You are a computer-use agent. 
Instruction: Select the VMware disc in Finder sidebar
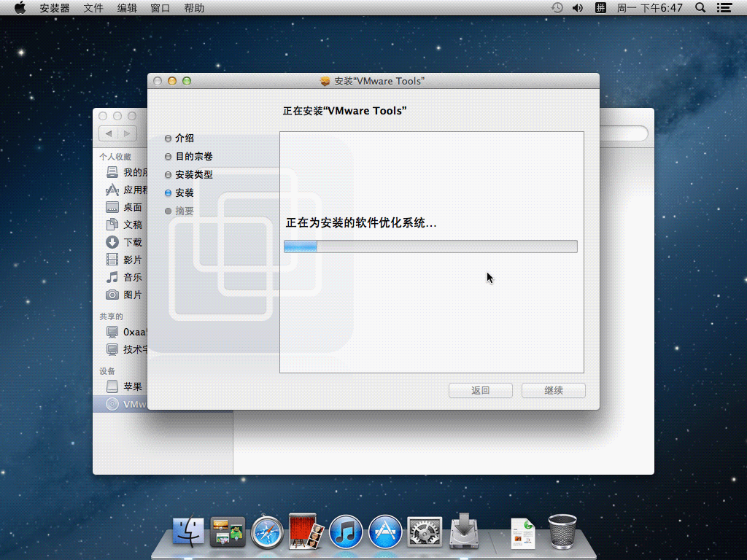120,404
